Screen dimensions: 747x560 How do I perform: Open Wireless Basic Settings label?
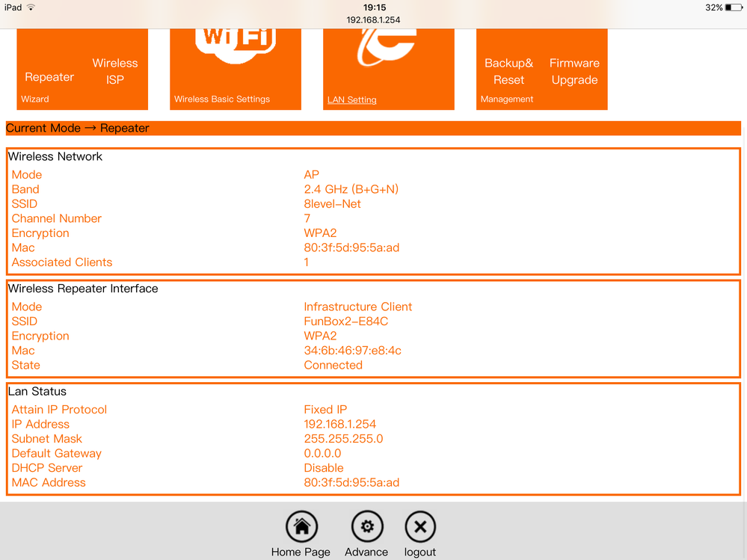222,99
